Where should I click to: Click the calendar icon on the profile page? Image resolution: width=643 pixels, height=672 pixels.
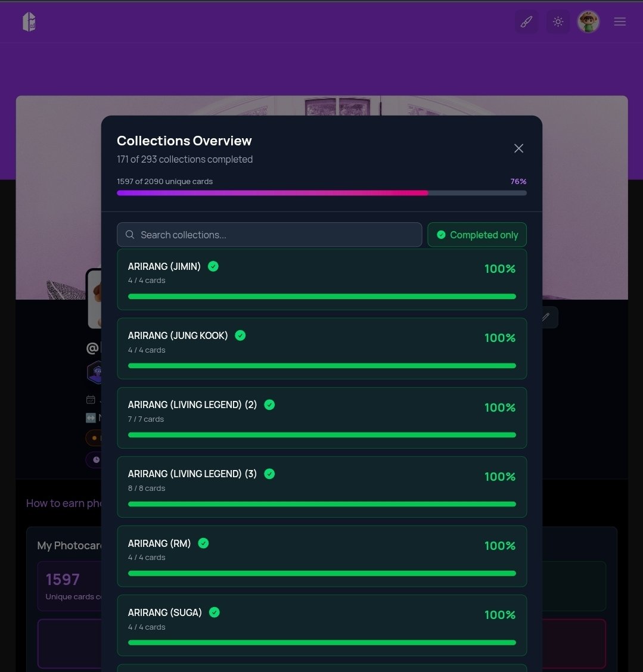91,399
